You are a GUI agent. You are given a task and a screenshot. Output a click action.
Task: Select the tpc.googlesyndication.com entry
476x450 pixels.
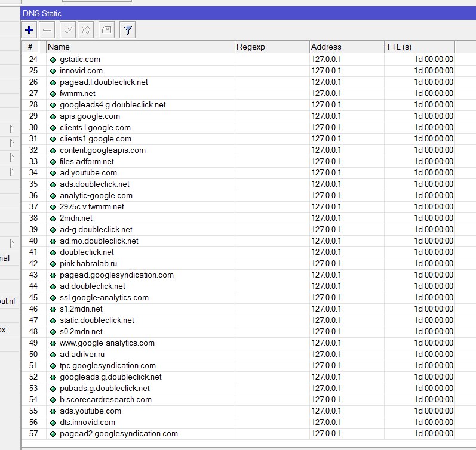coord(108,366)
